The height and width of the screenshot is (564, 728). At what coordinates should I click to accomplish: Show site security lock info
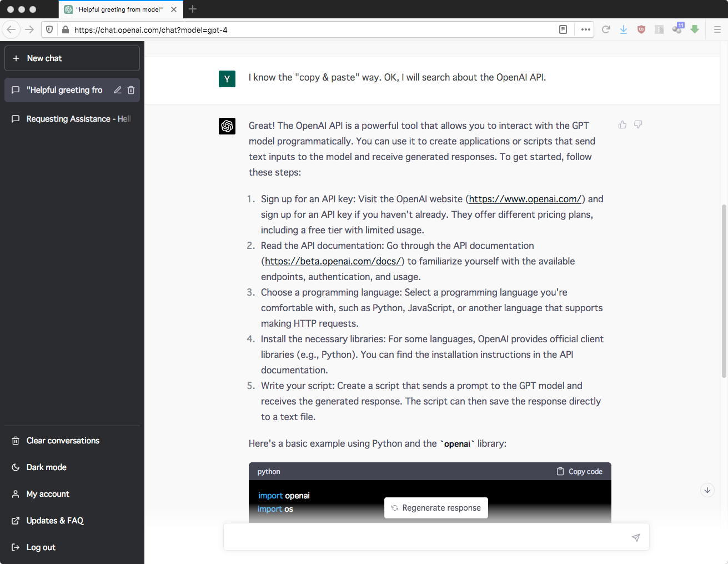(65, 29)
